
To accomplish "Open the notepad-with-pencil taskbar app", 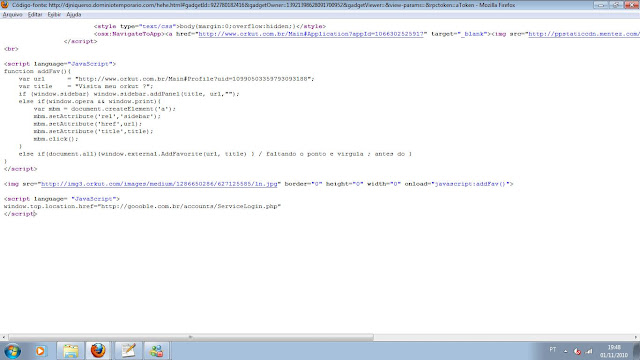I will [128, 351].
